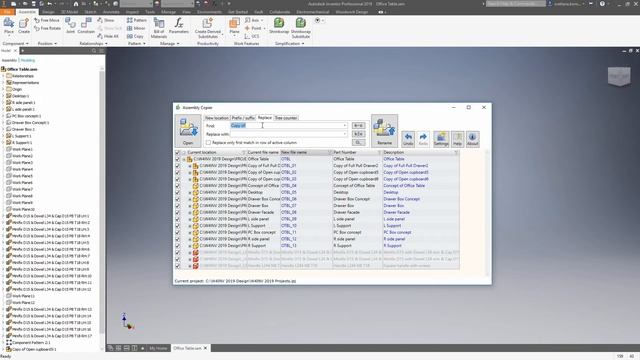Uncheck the Drawer Facade row checkbox
The image size is (640, 360).
(x=177, y=212)
